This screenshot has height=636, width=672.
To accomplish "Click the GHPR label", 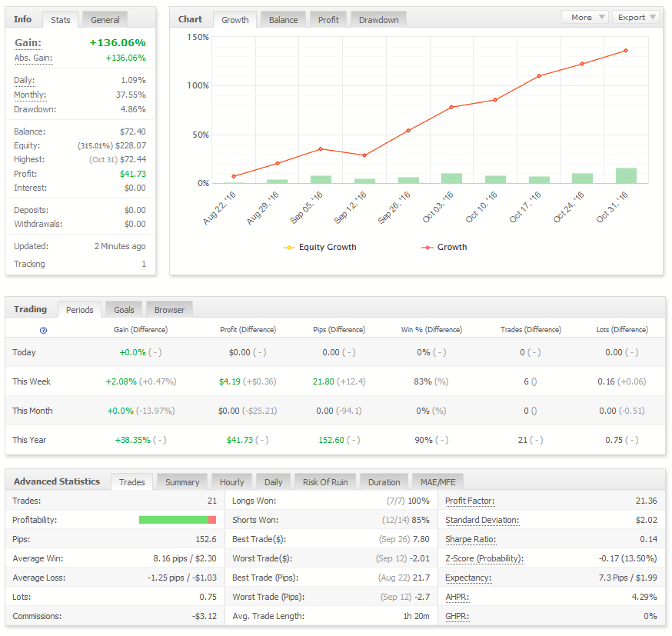I will (x=457, y=616).
